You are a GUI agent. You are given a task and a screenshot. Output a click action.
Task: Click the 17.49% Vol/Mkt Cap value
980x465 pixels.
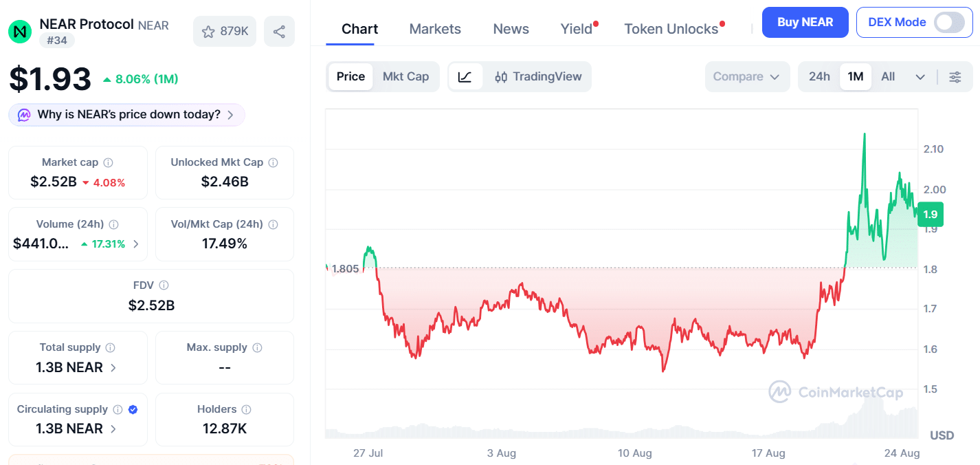pyautogui.click(x=225, y=244)
